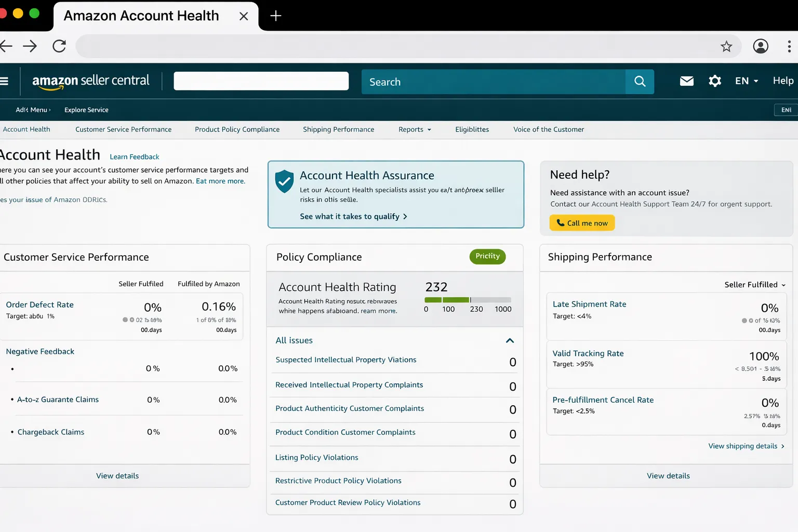The width and height of the screenshot is (798, 532).
Task: Open Listing Policy Violations
Action: [x=317, y=458]
